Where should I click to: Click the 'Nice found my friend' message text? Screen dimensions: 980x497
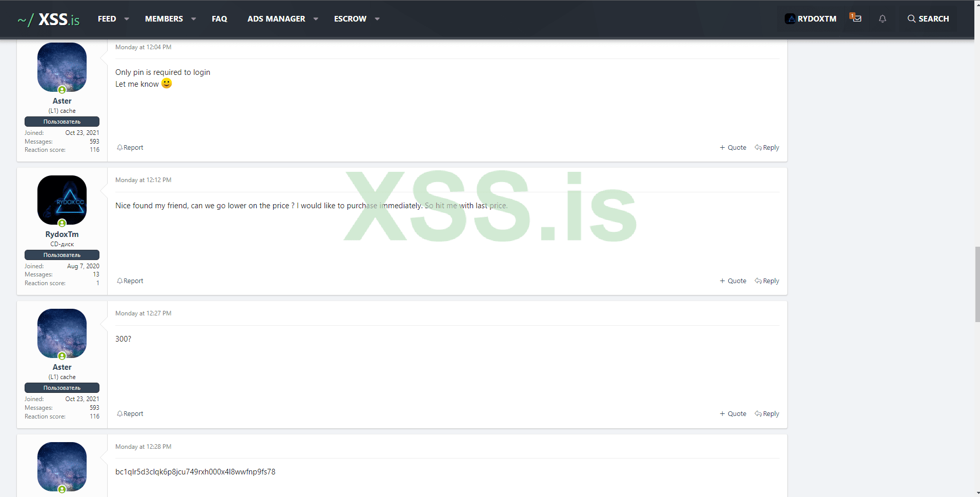tap(312, 206)
